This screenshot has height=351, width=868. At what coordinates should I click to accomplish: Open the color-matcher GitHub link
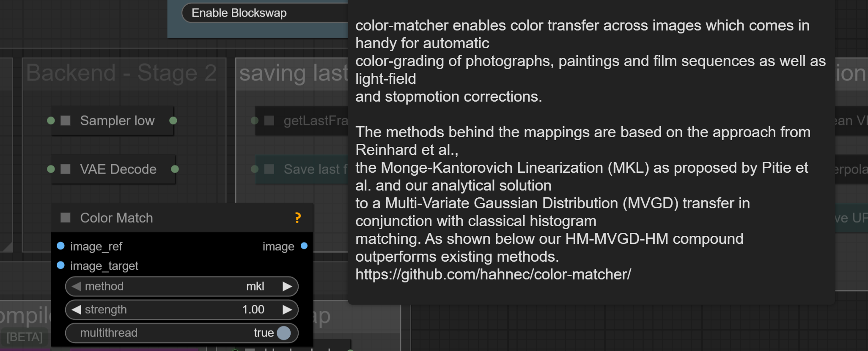(x=493, y=274)
